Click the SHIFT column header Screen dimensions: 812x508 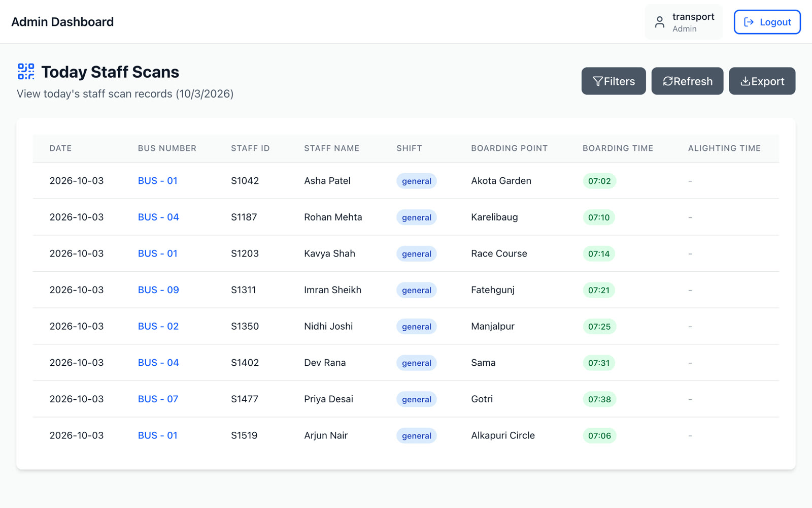pyautogui.click(x=409, y=148)
